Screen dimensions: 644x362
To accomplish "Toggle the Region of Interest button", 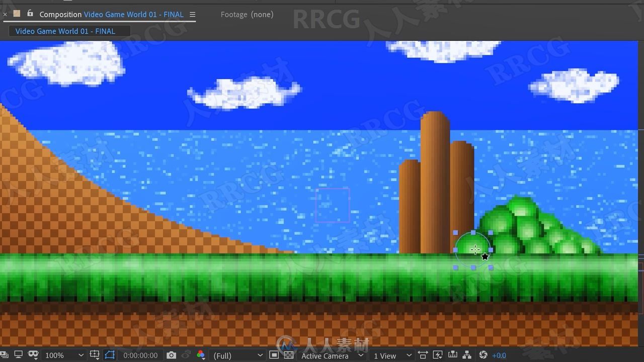I will coord(110,355).
